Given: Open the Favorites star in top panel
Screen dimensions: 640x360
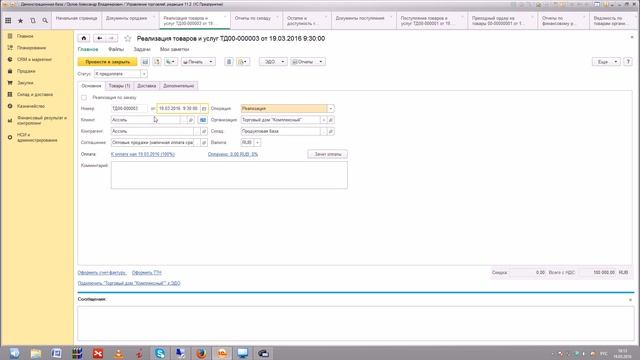Looking at the screenshot, I should (20, 20).
